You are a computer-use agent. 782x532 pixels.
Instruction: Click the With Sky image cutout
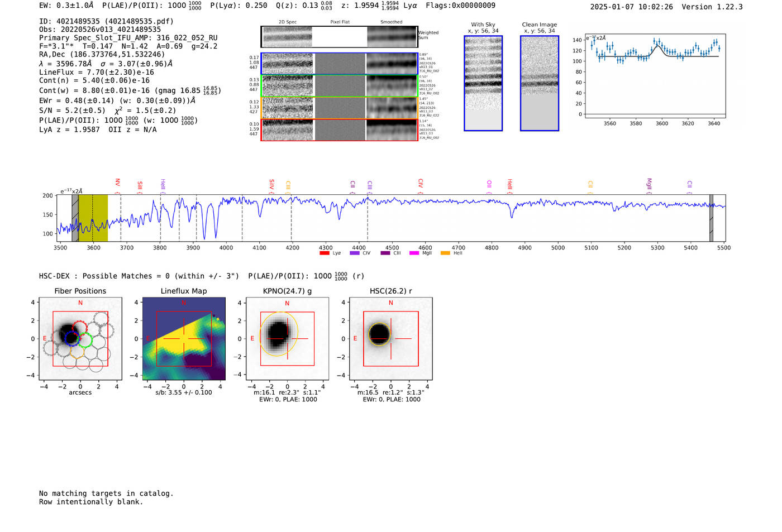point(483,83)
